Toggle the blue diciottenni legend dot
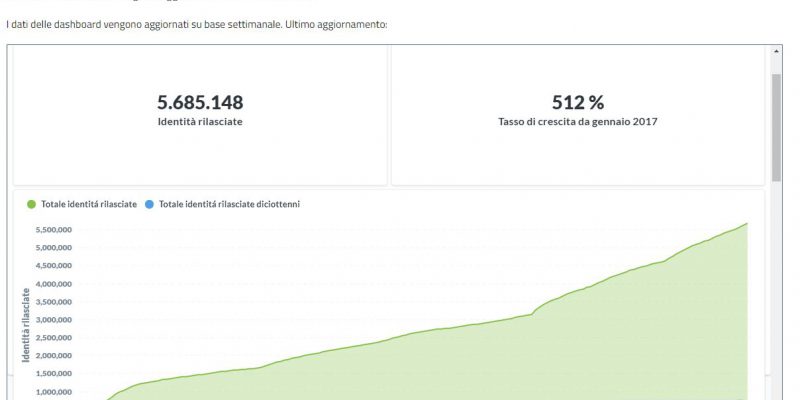Screen dimensions: 800x400 tap(149, 205)
